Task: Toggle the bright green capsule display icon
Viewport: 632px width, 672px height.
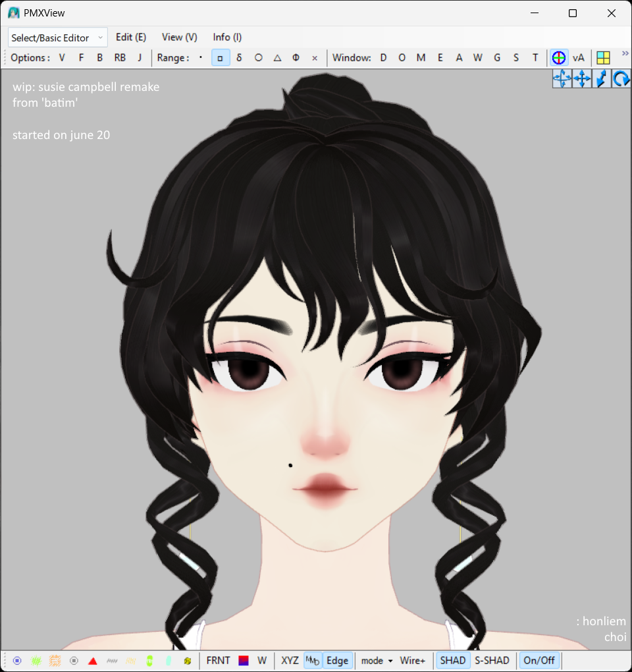Action: (x=149, y=661)
